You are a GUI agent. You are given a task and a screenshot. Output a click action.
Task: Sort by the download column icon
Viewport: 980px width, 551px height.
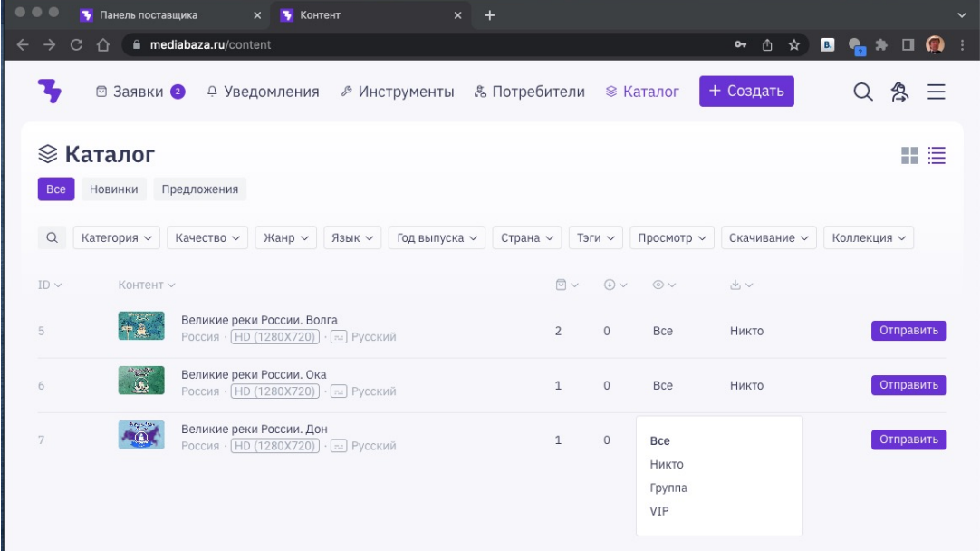[x=741, y=285]
